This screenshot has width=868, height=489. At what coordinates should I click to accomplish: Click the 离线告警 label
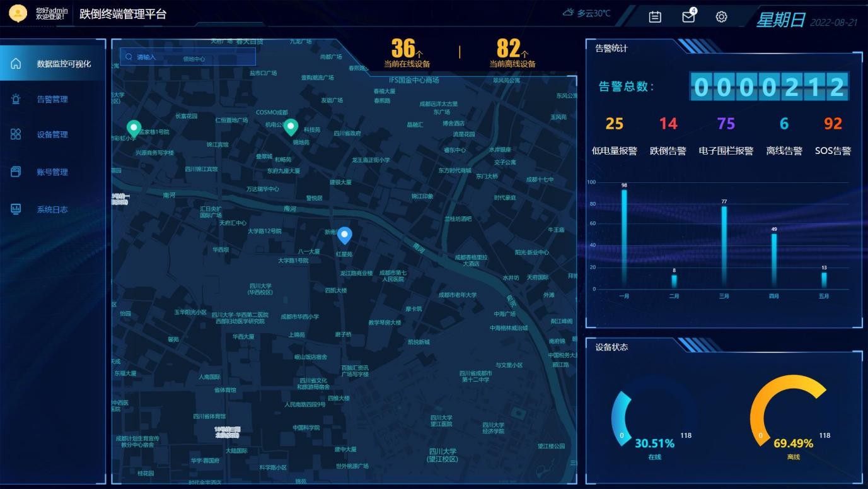coord(784,151)
